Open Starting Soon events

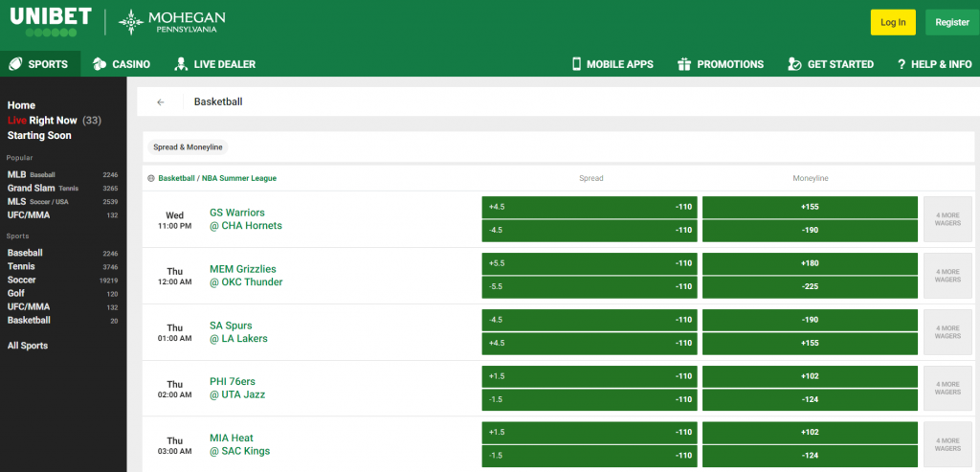tap(39, 135)
